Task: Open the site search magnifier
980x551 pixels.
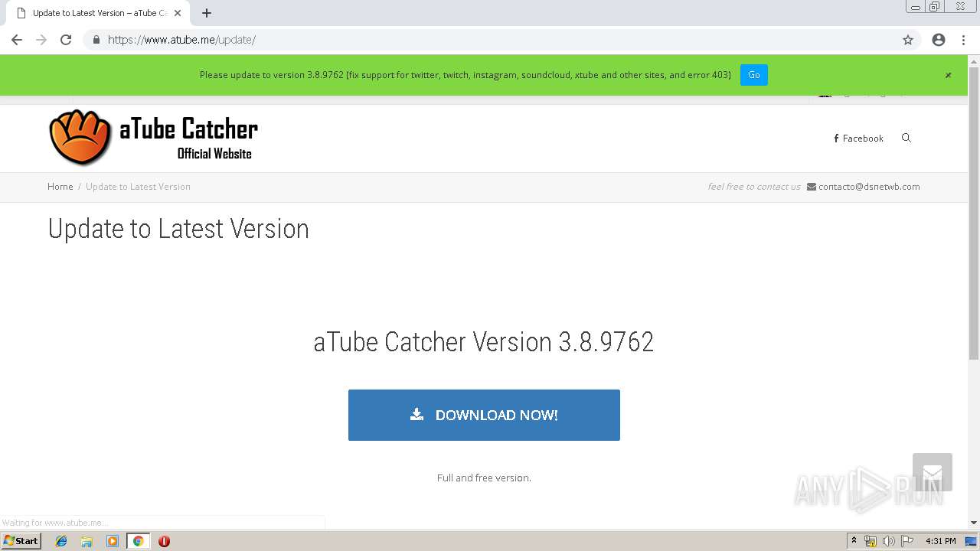Action: click(906, 139)
